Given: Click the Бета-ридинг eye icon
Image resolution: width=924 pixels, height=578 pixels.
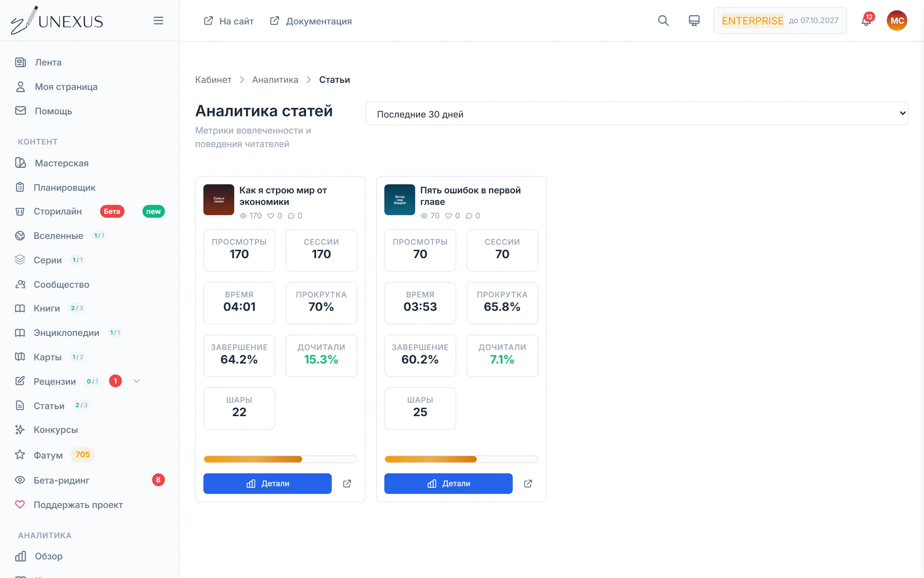Looking at the screenshot, I should (x=20, y=480).
